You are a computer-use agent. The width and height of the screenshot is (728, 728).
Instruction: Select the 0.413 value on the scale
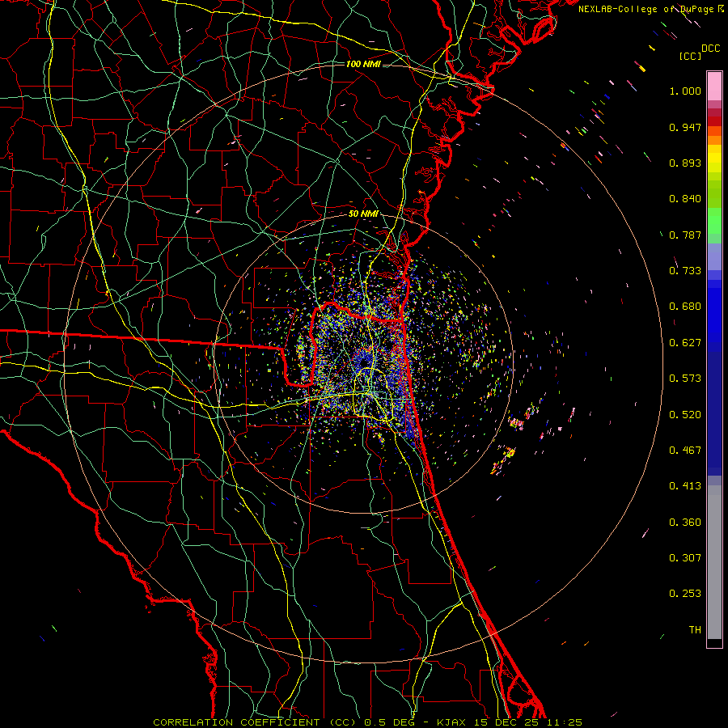685,486
